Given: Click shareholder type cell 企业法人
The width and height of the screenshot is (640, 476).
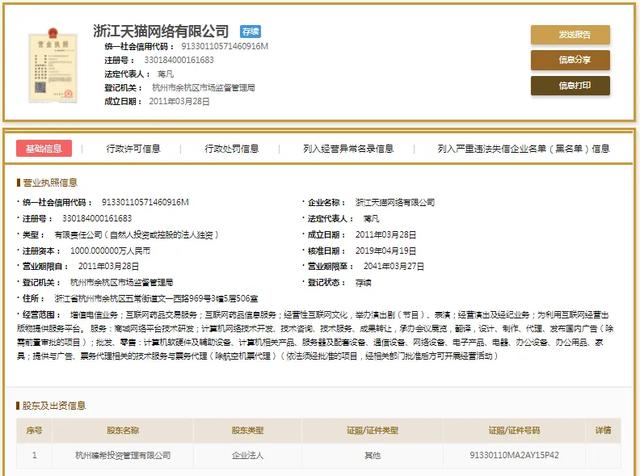Looking at the screenshot, I should [248, 455].
